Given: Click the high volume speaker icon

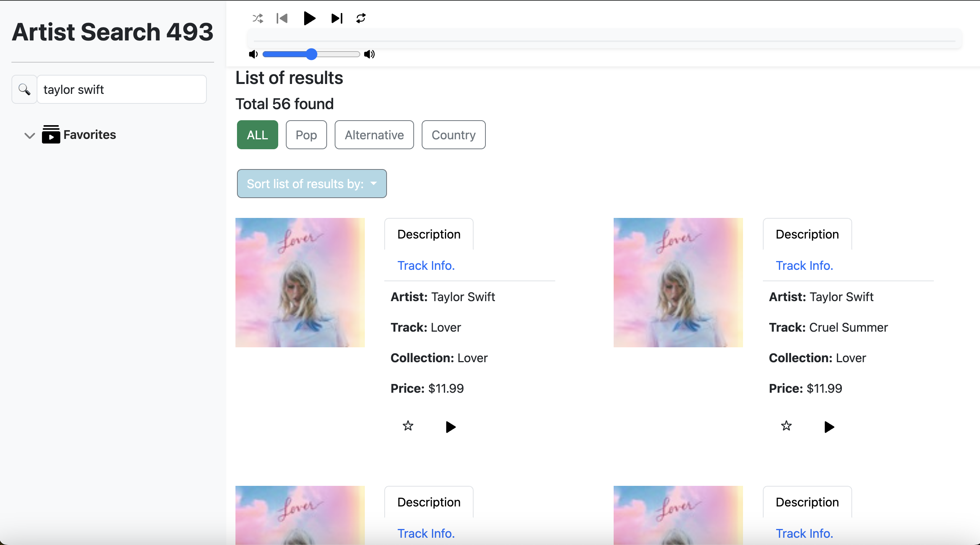Looking at the screenshot, I should pos(369,54).
